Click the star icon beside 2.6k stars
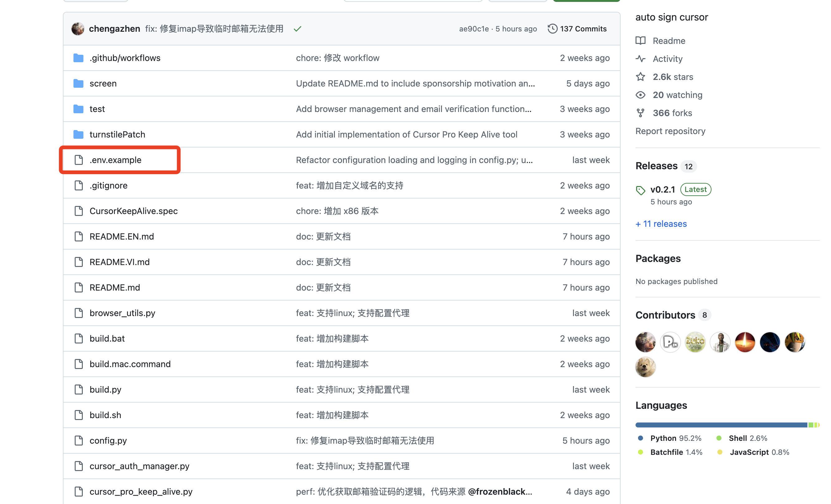The height and width of the screenshot is (504, 831). pos(641,77)
